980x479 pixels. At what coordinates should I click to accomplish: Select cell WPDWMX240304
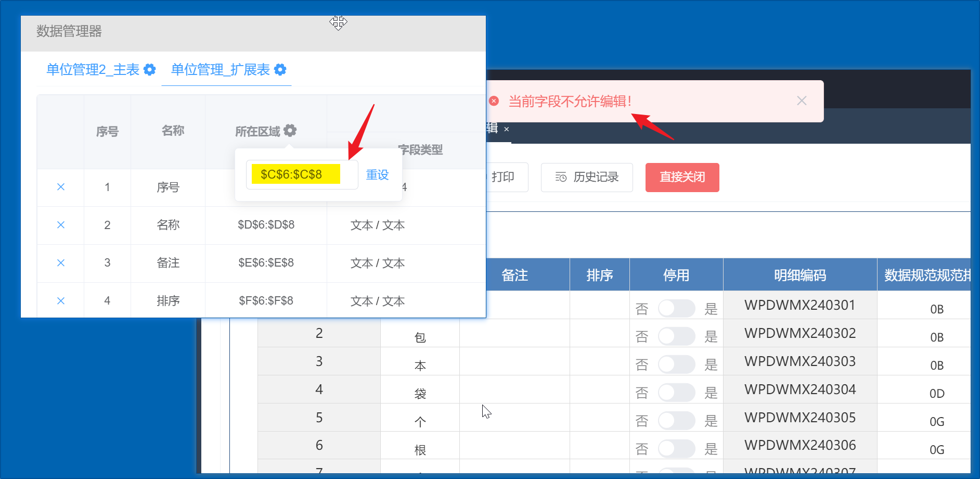[x=800, y=389]
